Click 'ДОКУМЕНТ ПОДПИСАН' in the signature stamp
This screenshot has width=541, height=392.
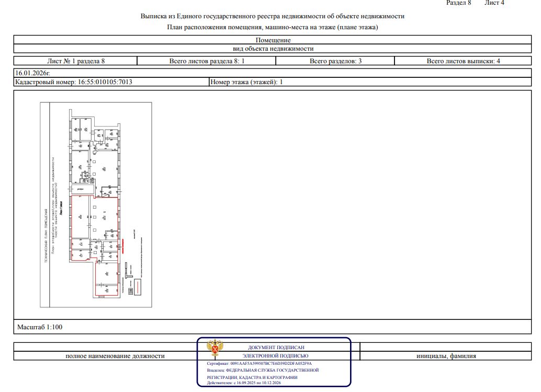[276, 347]
